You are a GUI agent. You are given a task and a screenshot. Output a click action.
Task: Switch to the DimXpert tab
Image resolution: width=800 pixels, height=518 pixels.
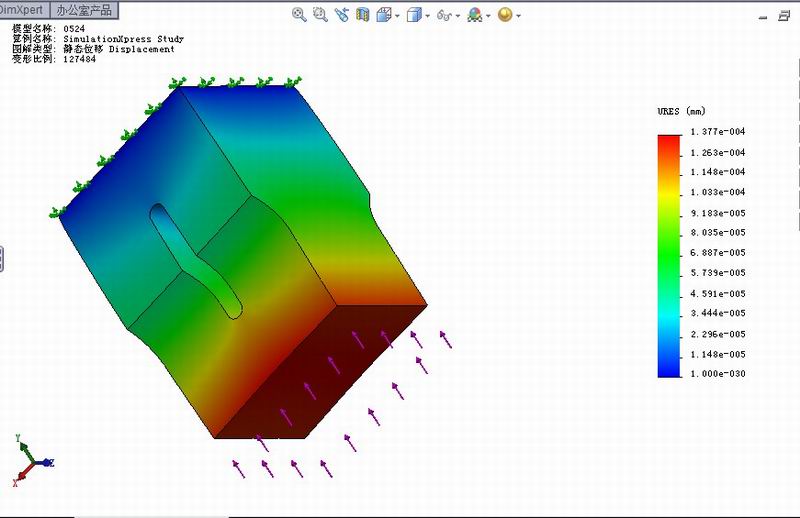[20, 10]
